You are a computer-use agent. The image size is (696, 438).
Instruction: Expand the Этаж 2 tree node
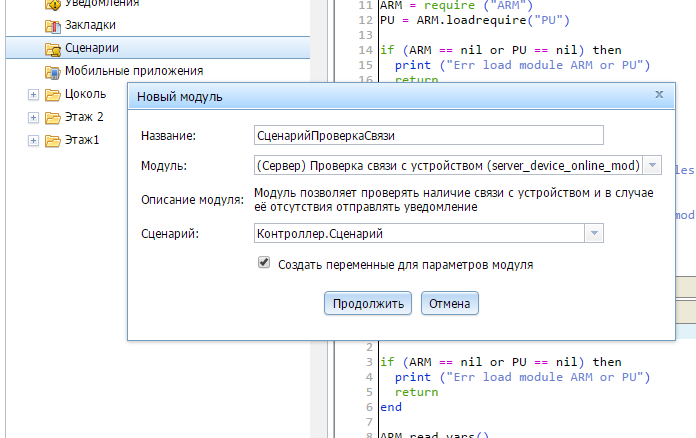(33, 118)
